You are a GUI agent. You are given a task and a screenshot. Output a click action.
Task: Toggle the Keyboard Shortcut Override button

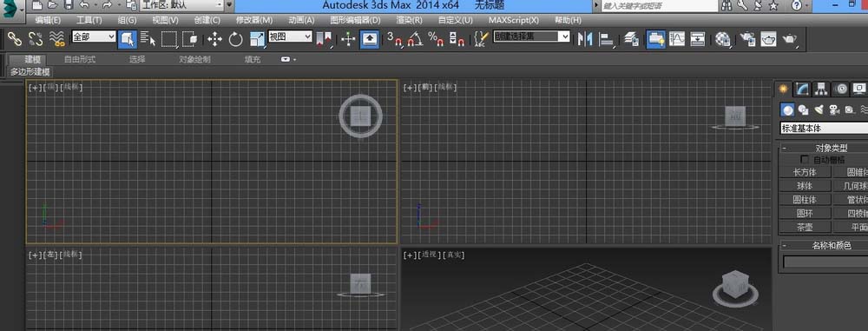click(x=369, y=39)
